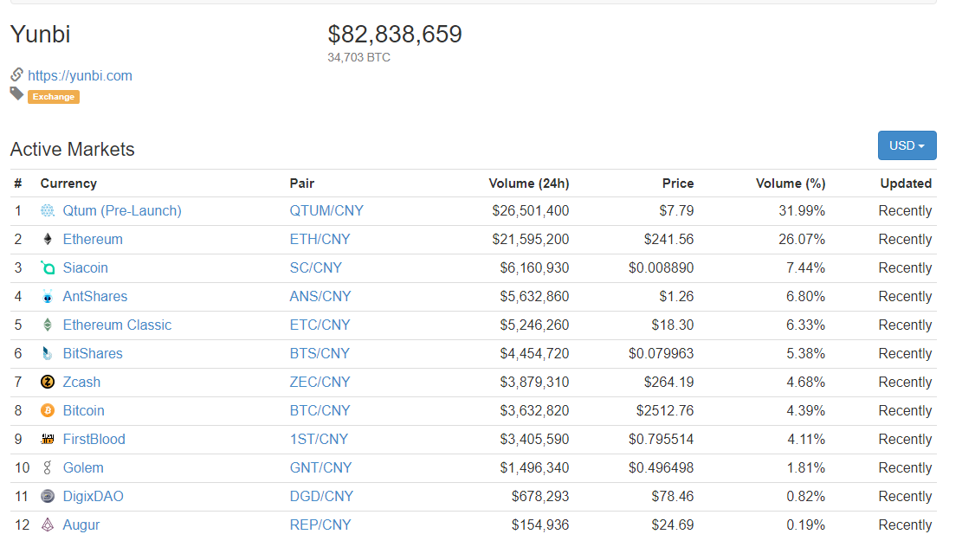Click the 31.99% volume share cell

(802, 210)
